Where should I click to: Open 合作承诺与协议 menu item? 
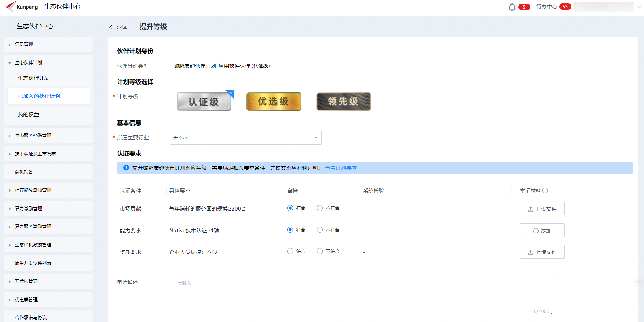49,316
